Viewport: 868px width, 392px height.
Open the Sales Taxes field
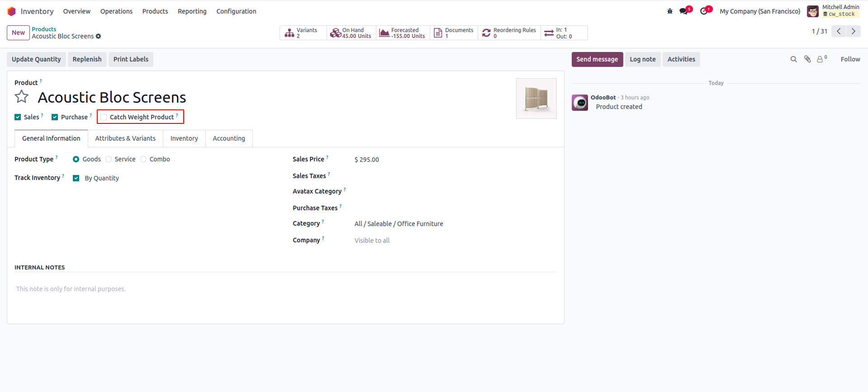pyautogui.click(x=455, y=176)
